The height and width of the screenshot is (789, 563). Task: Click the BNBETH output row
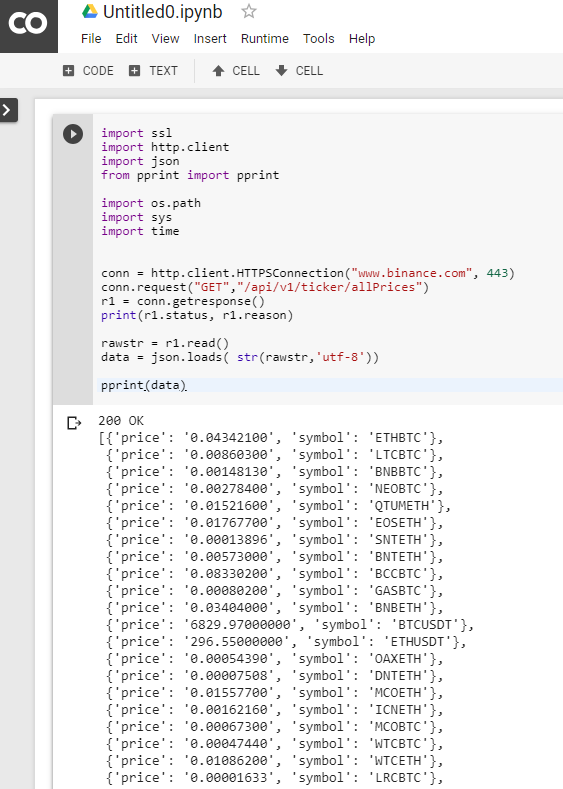click(x=275, y=609)
